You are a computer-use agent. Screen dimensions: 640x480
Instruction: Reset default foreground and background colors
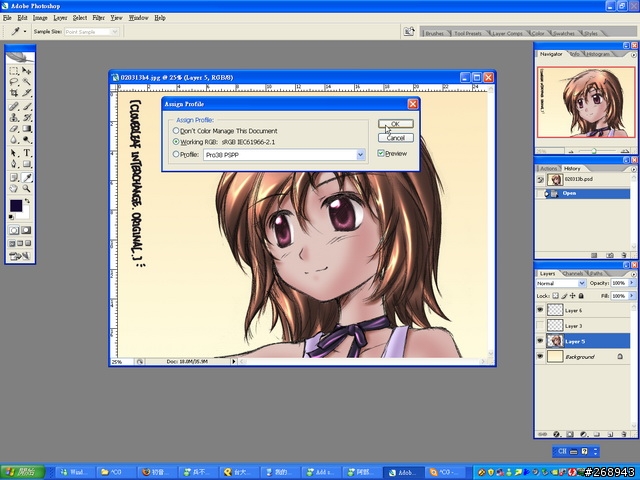click(11, 217)
